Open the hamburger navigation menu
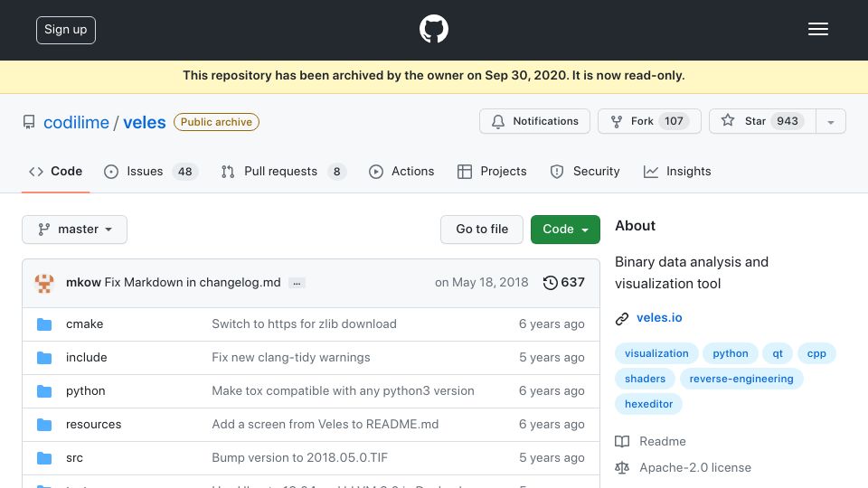This screenshot has height=488, width=868. coord(817,29)
